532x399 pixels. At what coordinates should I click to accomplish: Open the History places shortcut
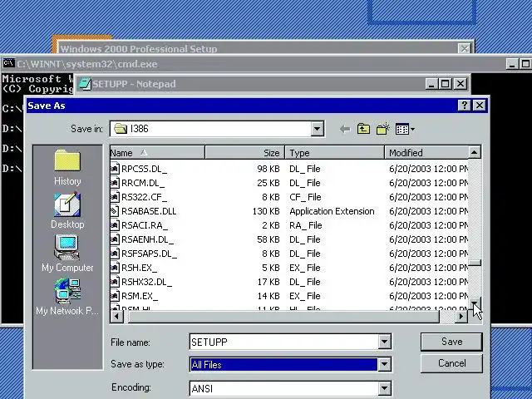pos(67,168)
